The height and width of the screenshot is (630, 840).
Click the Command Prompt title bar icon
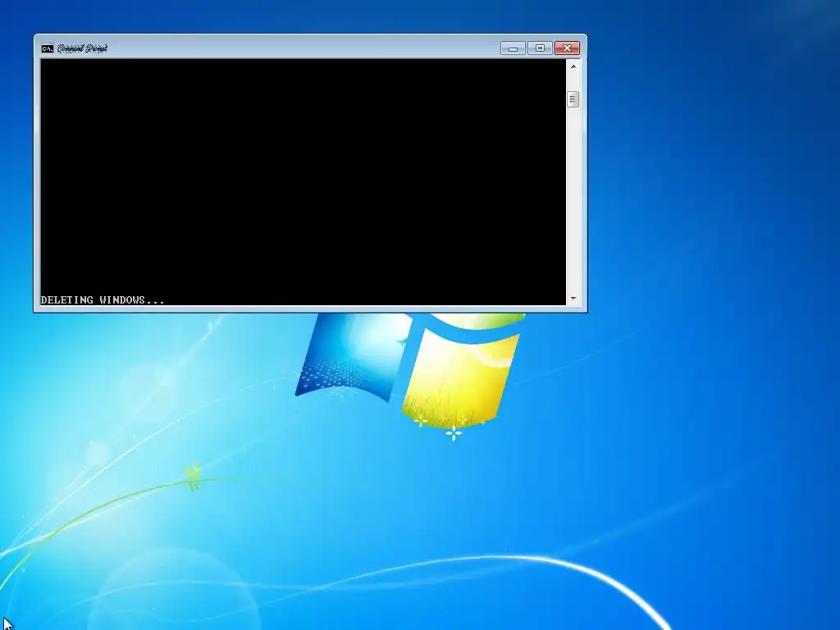click(x=47, y=48)
